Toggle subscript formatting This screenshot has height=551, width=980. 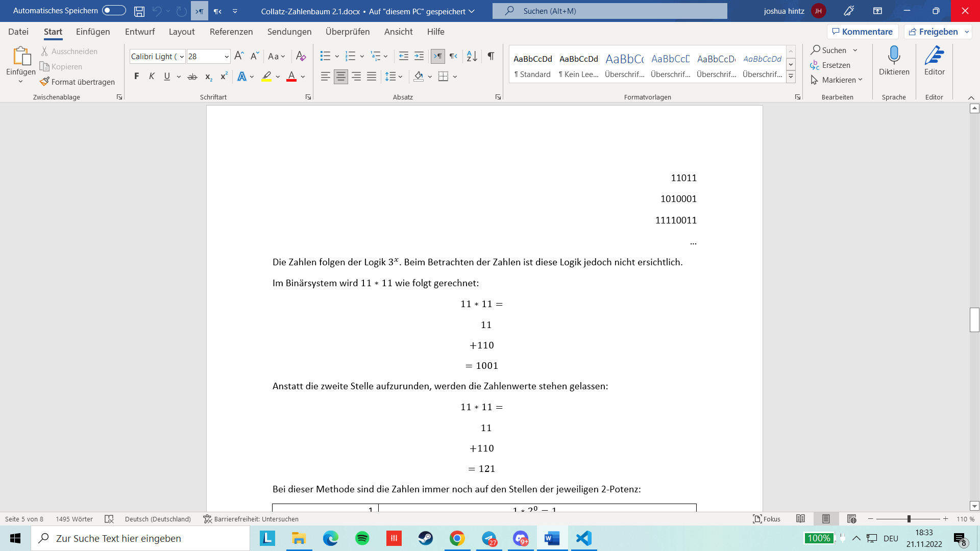(x=208, y=77)
